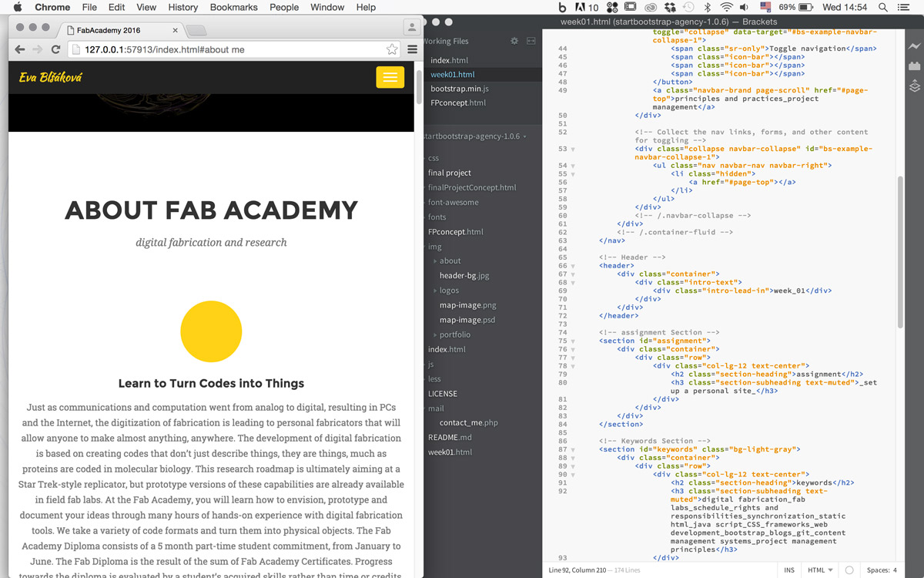Open finalProjectConcept.html in project tree
The width and height of the screenshot is (924, 578).
pyautogui.click(x=472, y=187)
